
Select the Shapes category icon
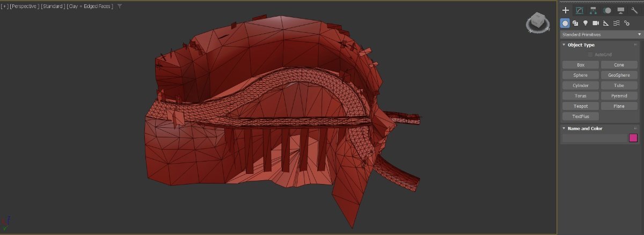[x=575, y=23]
